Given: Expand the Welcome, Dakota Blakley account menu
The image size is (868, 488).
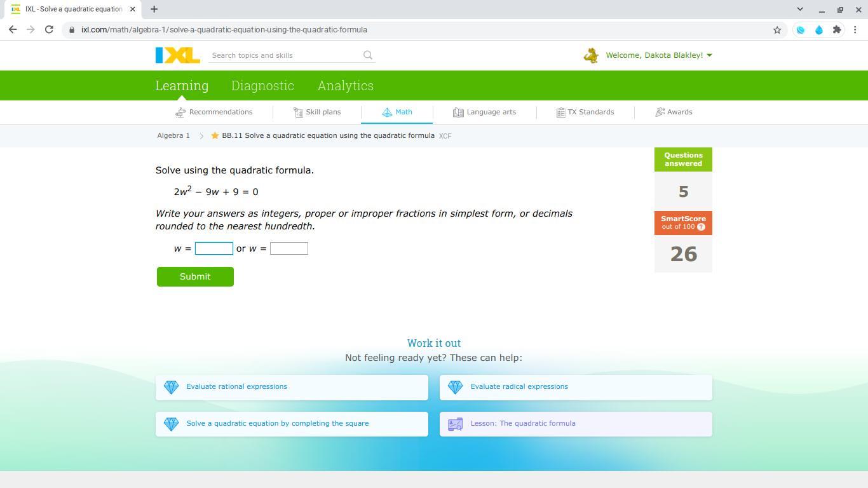Looking at the screenshot, I should [659, 55].
